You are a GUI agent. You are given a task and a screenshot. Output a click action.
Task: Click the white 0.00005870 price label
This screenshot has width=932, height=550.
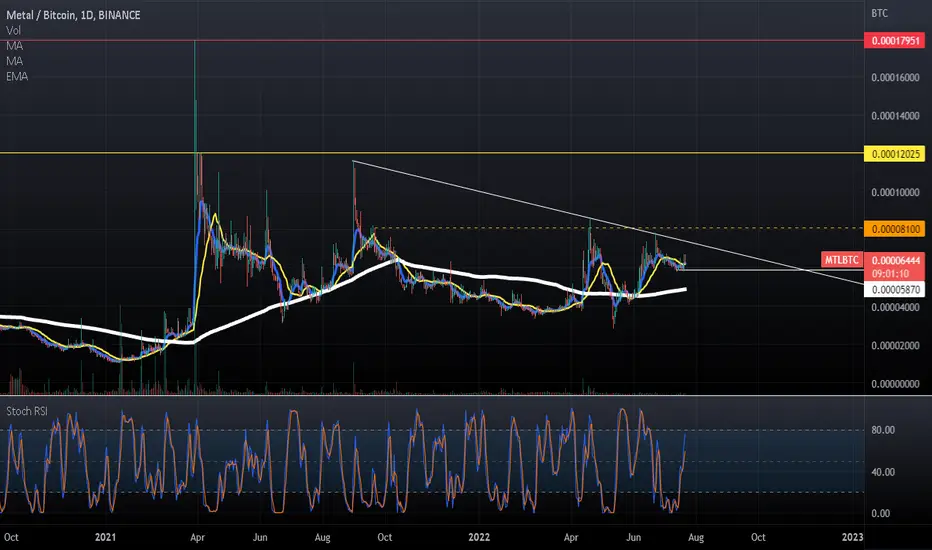(895, 290)
